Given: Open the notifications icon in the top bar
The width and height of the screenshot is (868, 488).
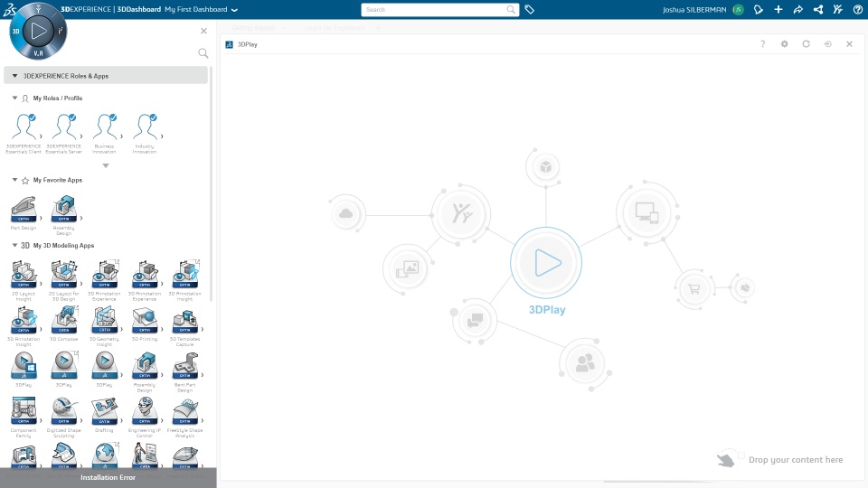Looking at the screenshot, I should tap(759, 9).
